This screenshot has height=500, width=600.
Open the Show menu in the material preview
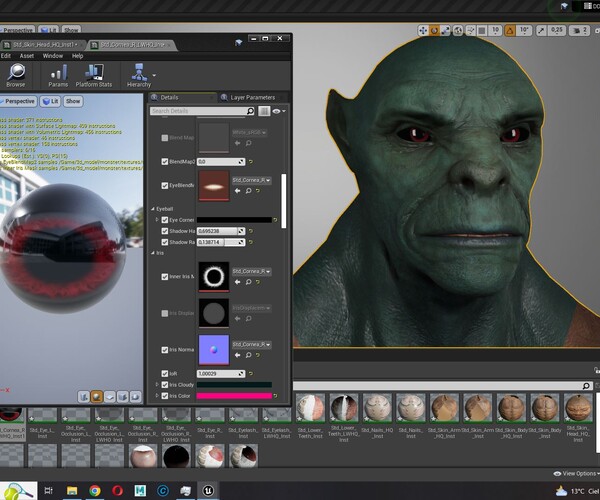click(73, 101)
